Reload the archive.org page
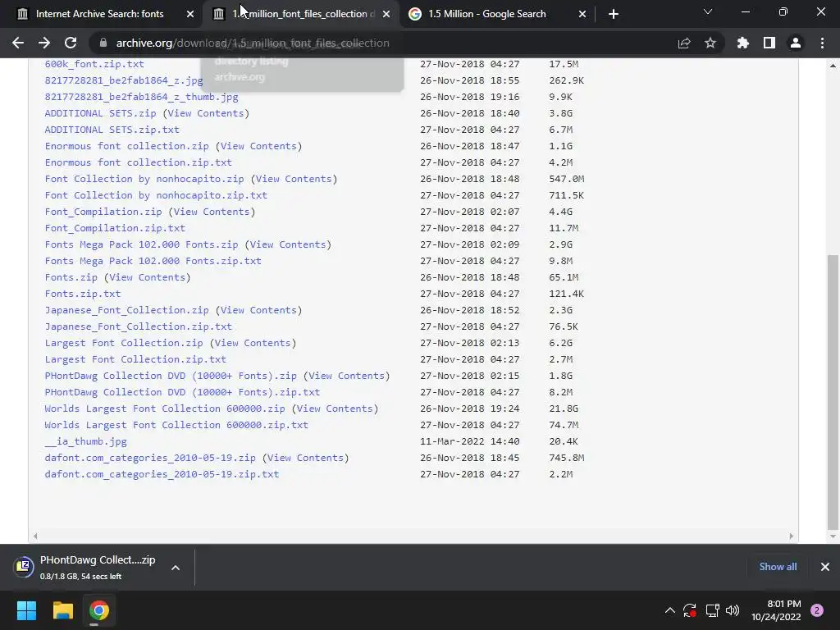Screen dimensions: 840x630 point(71,43)
